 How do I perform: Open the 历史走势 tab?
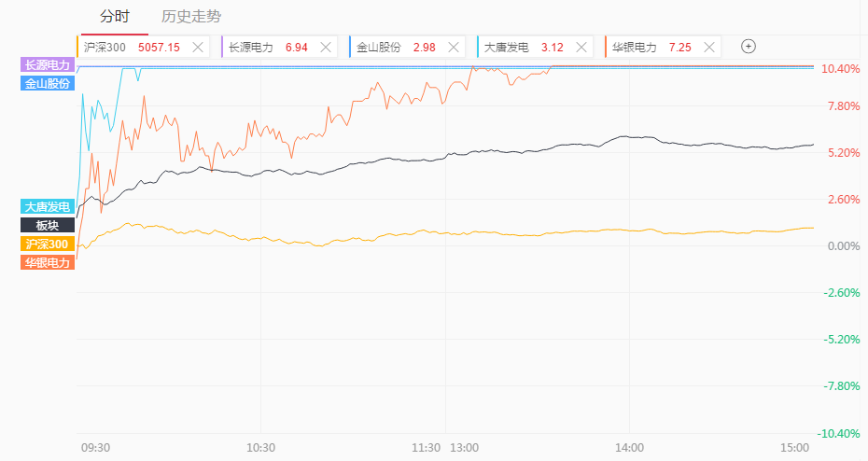[191, 17]
